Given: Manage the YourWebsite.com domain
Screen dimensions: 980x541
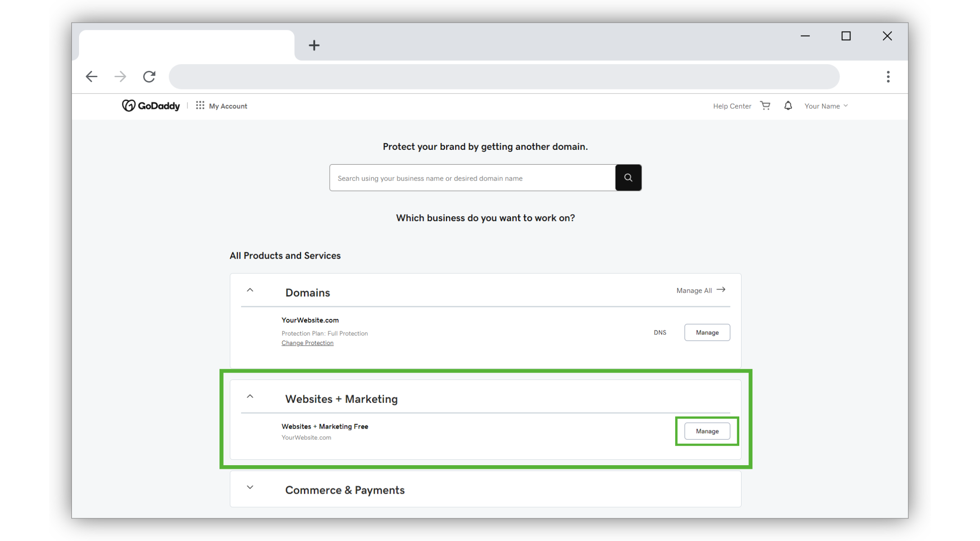Looking at the screenshot, I should point(707,333).
